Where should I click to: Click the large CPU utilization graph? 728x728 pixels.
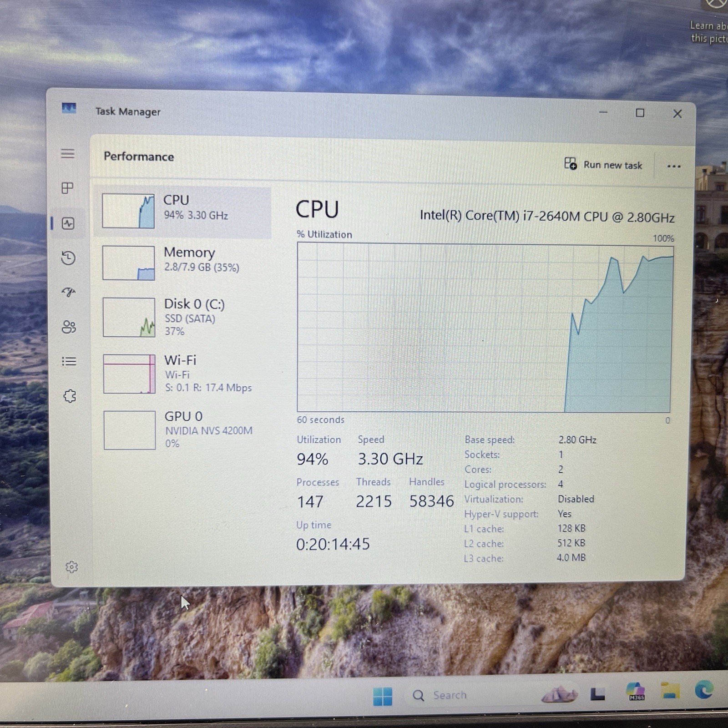(485, 327)
